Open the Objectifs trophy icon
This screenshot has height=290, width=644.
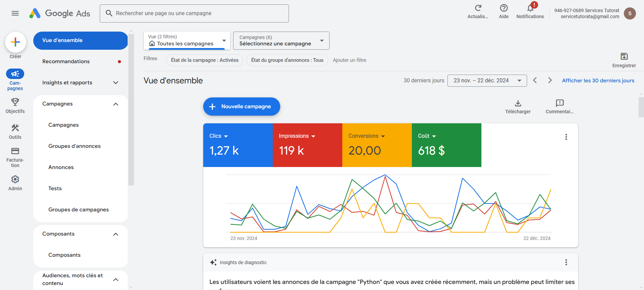coord(15,102)
